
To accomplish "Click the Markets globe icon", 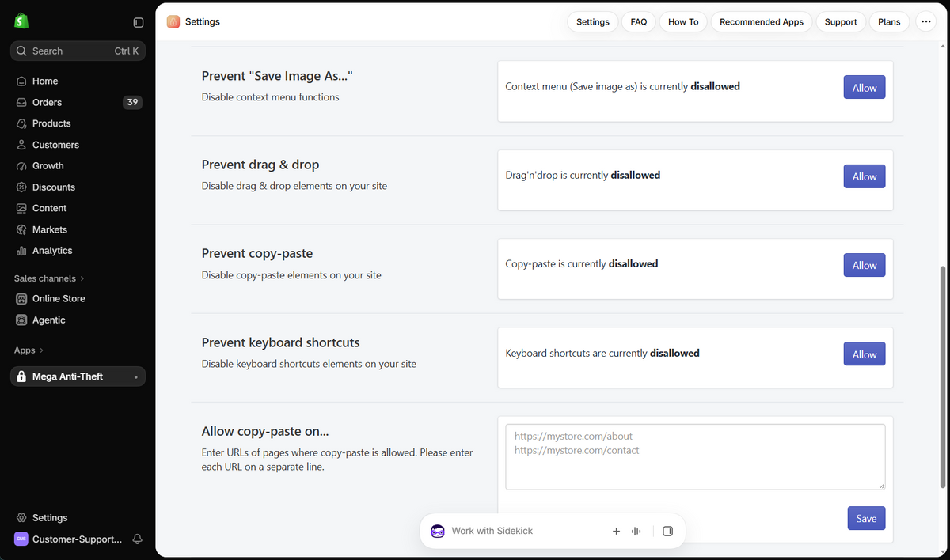I will click(21, 229).
